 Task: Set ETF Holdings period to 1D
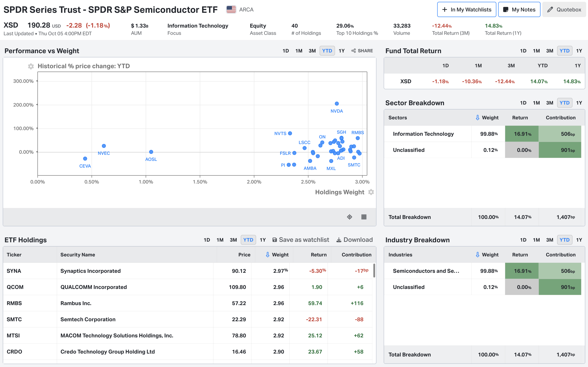click(x=207, y=240)
